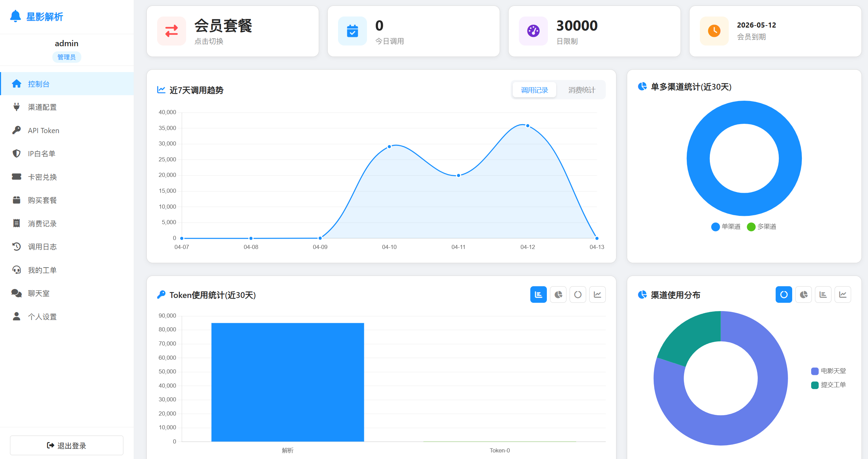Viewport: 868px width, 459px height.
Task: Click the headset icon for 我的工单
Action: pos(17,270)
